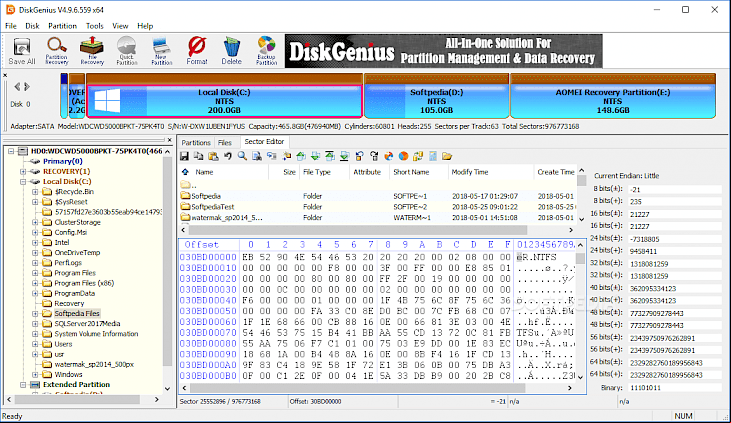Select Primary(0) in the partition tree
This screenshot has width=731, height=423.
point(62,161)
